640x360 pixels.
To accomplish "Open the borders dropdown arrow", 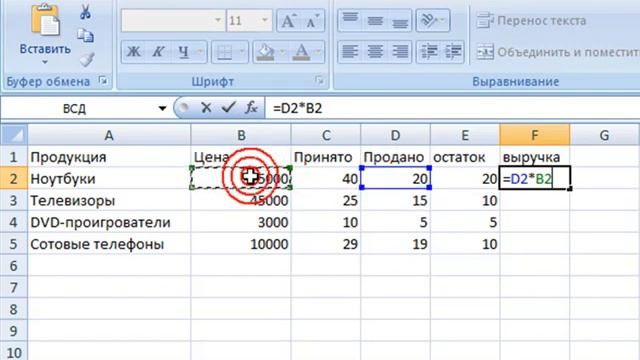I will click(x=242, y=52).
